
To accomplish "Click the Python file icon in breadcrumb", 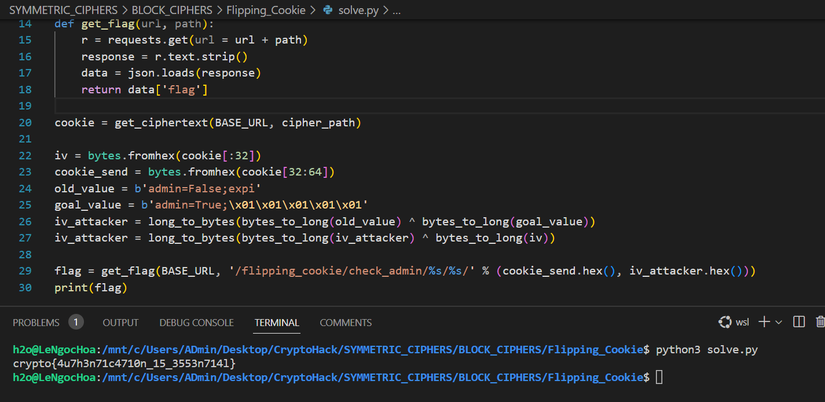I will click(328, 9).
